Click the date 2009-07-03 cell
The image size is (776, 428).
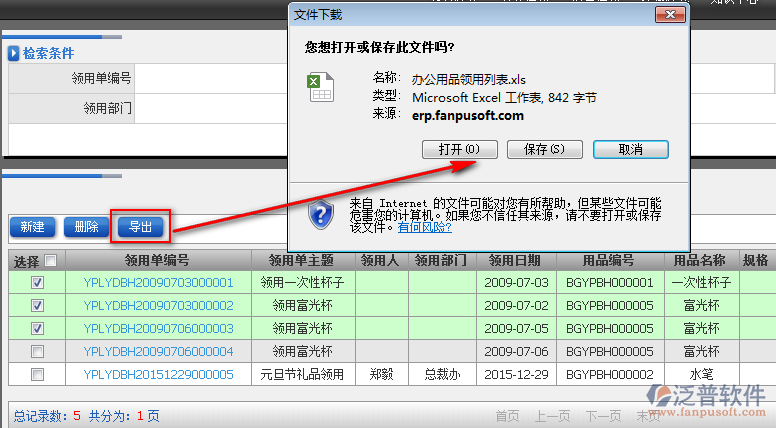(516, 283)
